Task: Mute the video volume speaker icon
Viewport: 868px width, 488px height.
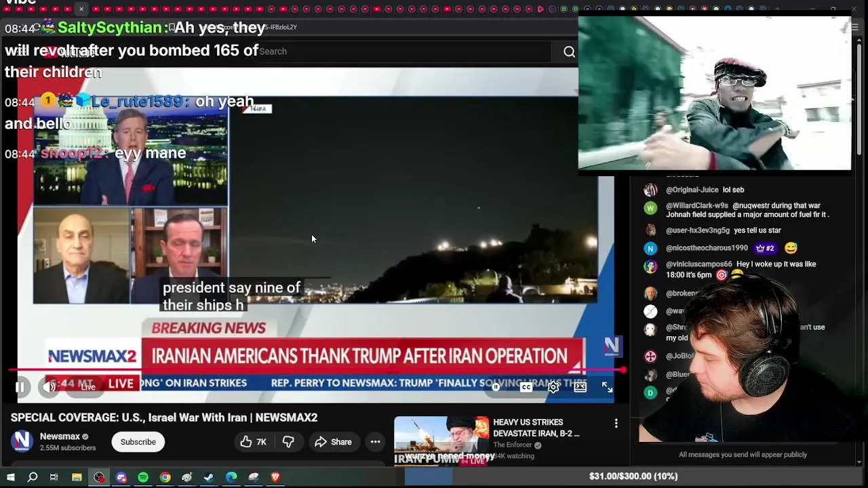Action: click(50, 387)
